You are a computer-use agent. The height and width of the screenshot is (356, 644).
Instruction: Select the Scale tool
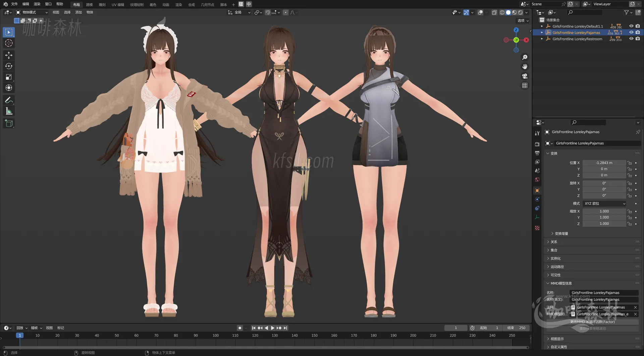9,77
